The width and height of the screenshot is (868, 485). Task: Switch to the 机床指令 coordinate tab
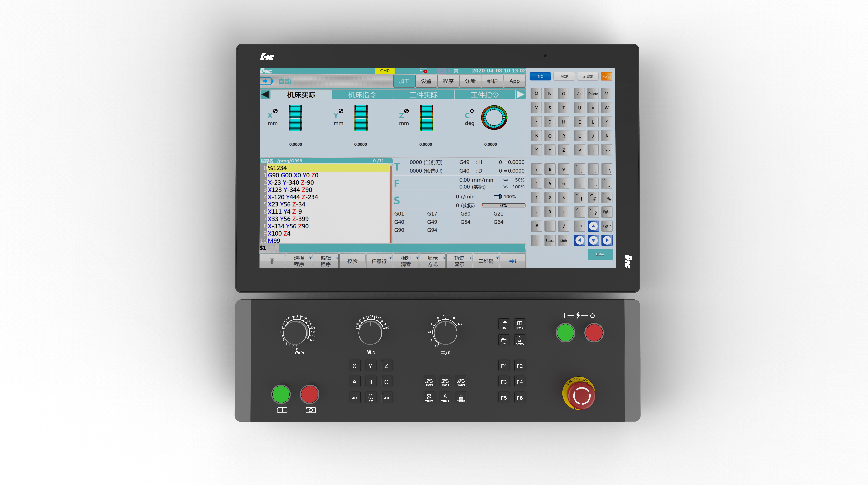[362, 95]
